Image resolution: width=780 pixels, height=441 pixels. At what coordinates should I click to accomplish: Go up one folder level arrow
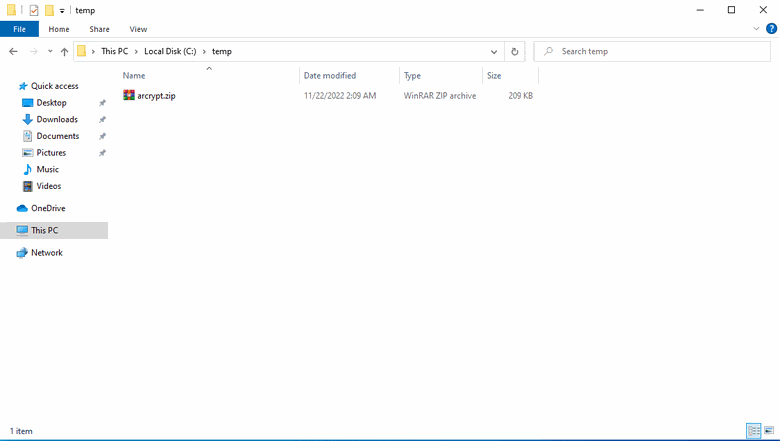[64, 51]
